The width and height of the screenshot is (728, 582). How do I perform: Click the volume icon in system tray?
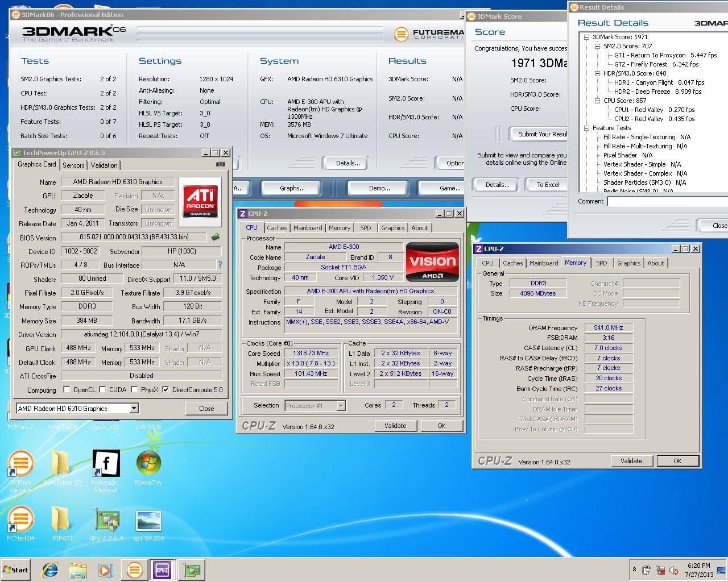674,570
